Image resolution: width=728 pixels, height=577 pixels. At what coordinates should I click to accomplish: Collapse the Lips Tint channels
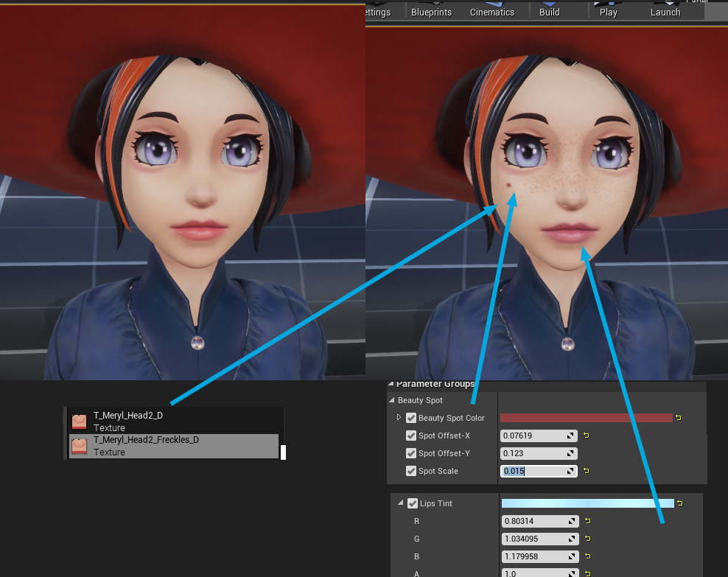coord(400,503)
